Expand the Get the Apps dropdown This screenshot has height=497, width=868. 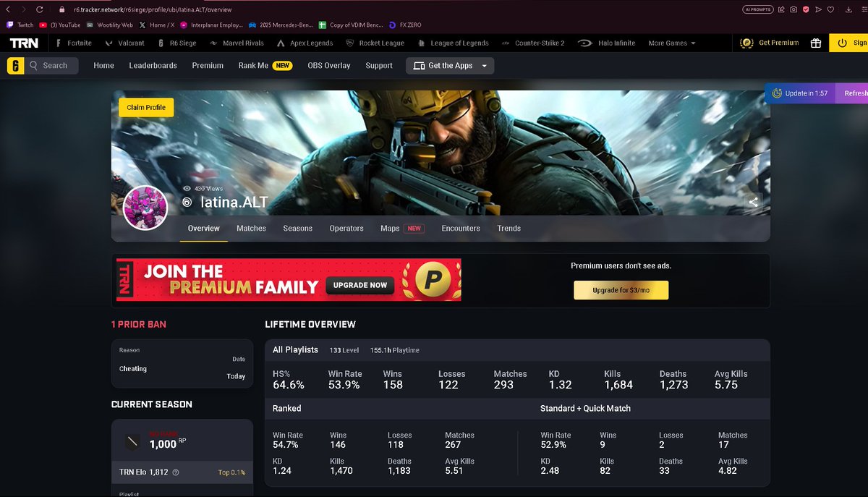450,65
